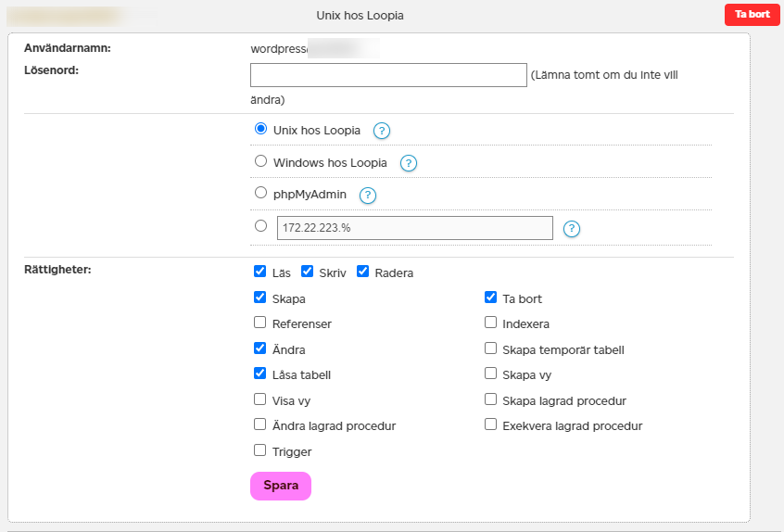
Task: Uncheck the Ändra permission
Action: pyautogui.click(x=260, y=348)
